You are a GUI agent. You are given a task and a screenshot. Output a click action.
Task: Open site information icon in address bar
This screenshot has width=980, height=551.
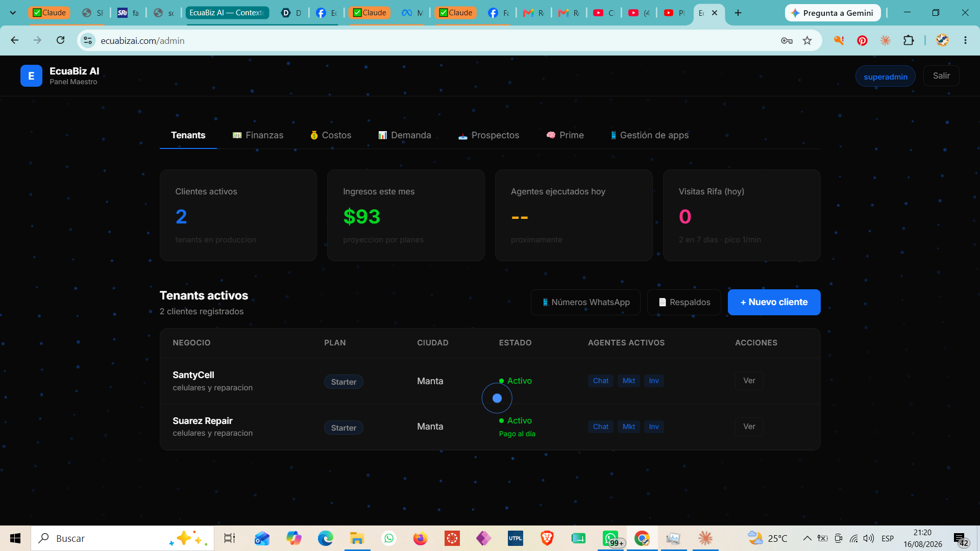(x=88, y=40)
